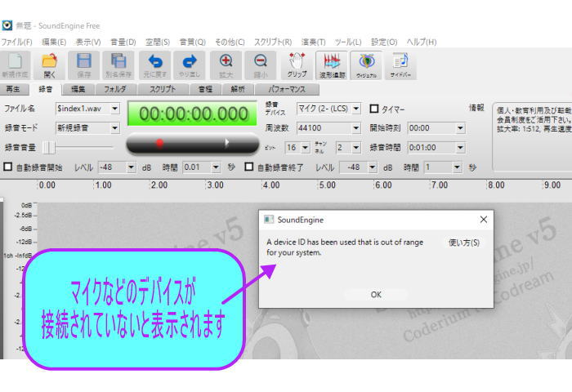
Task: Open the 開始時刻 00:00 dropdown
Action: [x=460, y=128]
